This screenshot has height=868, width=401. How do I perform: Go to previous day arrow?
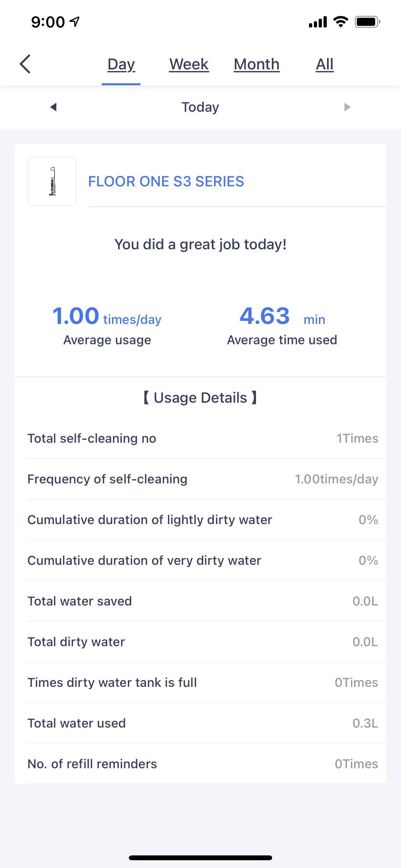[53, 107]
